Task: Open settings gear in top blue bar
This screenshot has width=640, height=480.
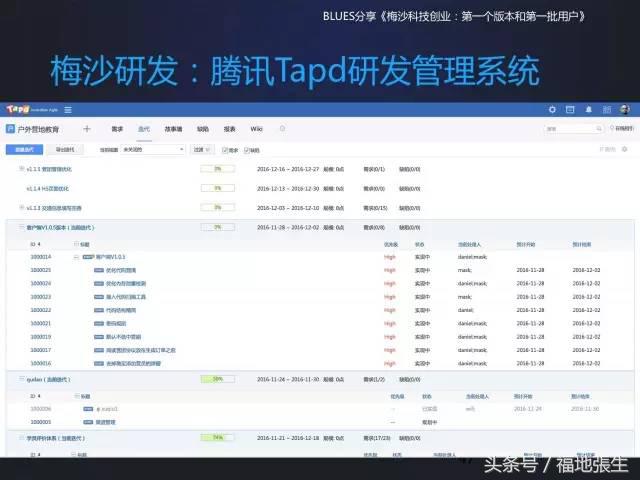Action: point(552,109)
